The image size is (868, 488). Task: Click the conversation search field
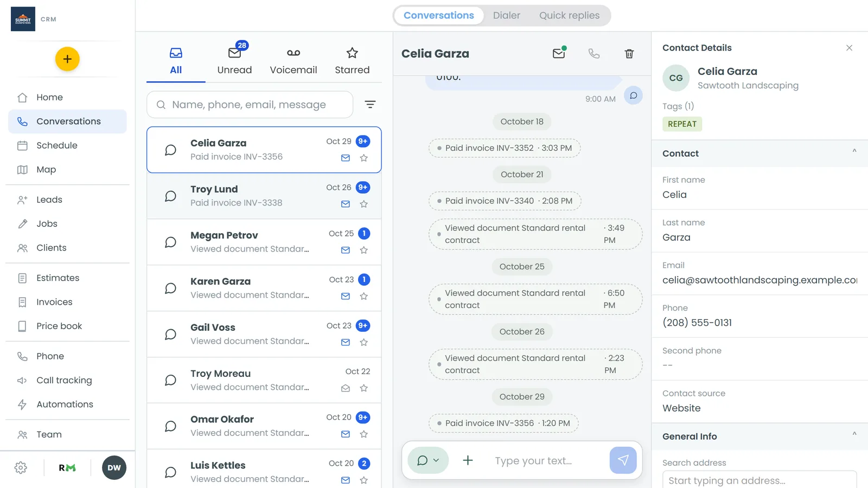(250, 104)
